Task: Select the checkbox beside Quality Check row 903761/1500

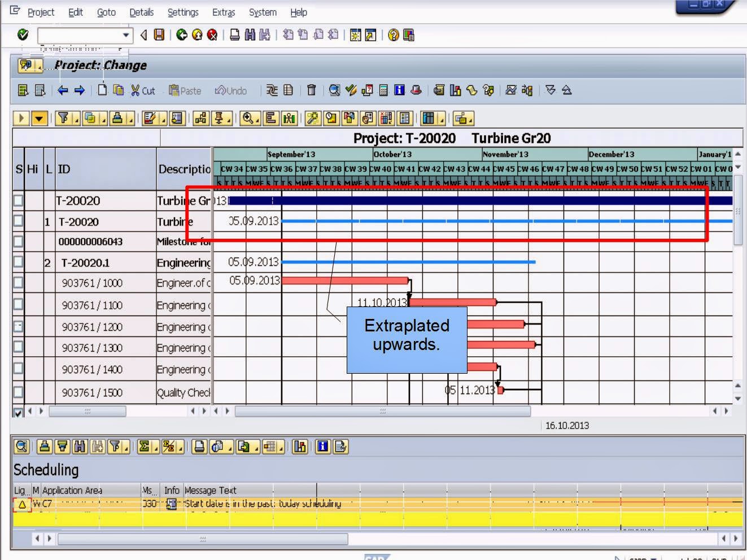Action: tap(19, 392)
